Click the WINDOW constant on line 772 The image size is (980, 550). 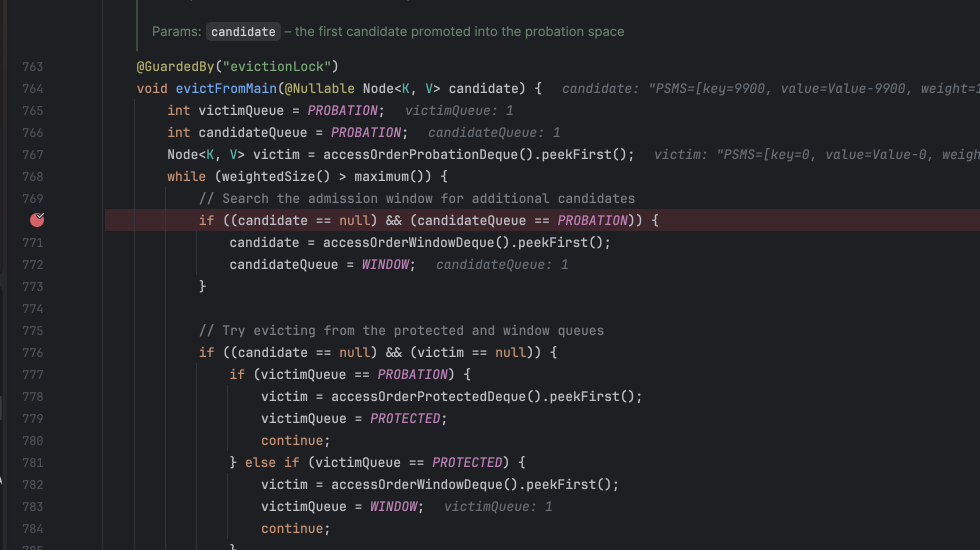point(385,265)
